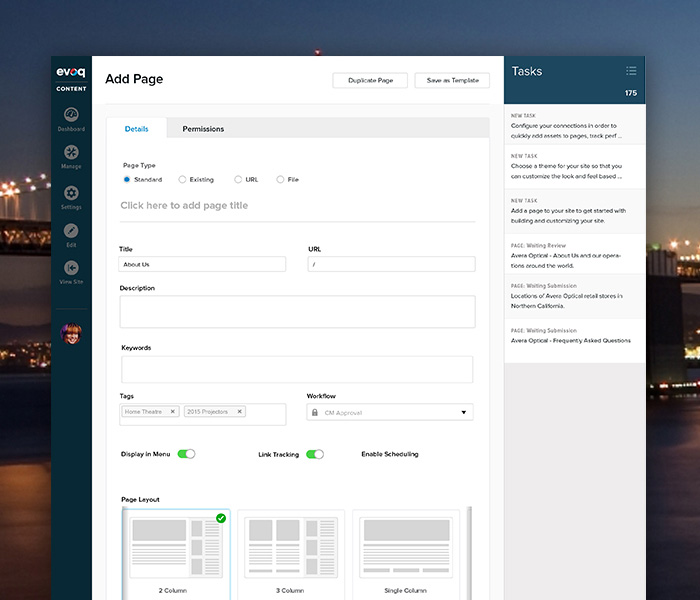Toggle the Tasks list menu icon
Image resolution: width=700 pixels, height=600 pixels.
tap(631, 71)
